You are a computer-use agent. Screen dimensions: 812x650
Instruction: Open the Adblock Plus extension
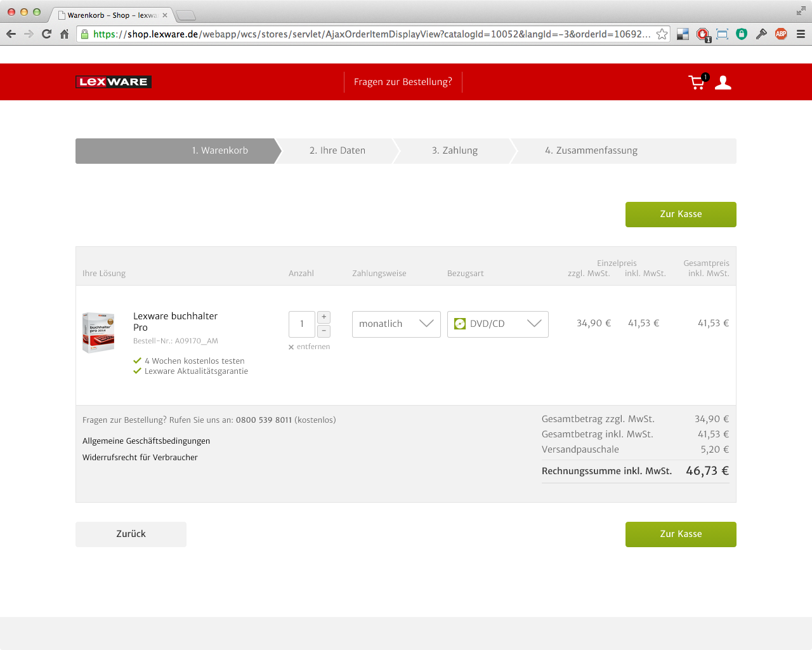coord(781,34)
